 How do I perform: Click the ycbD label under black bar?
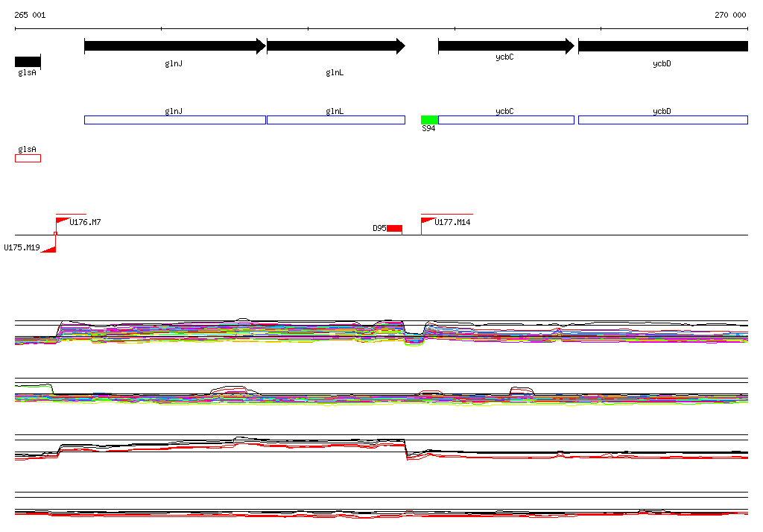662,64
